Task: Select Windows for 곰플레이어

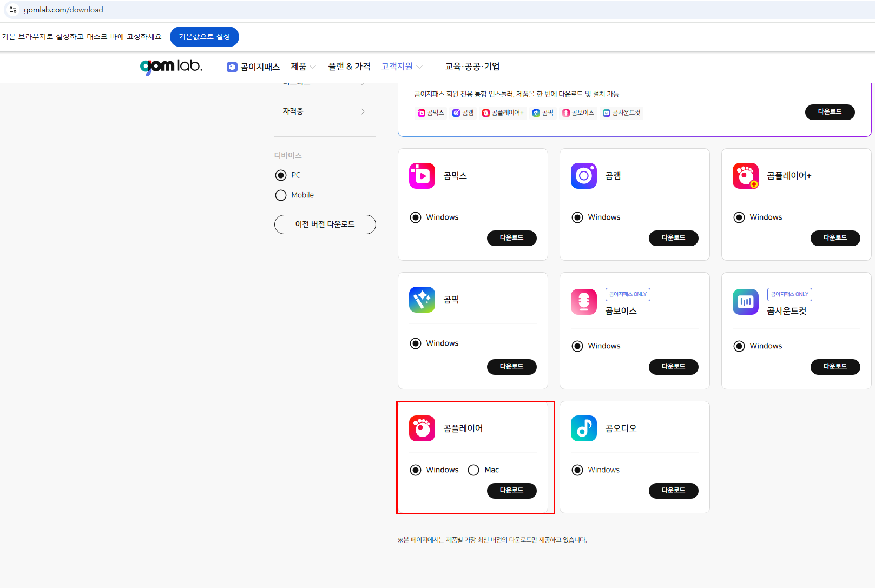Action: 416,470
